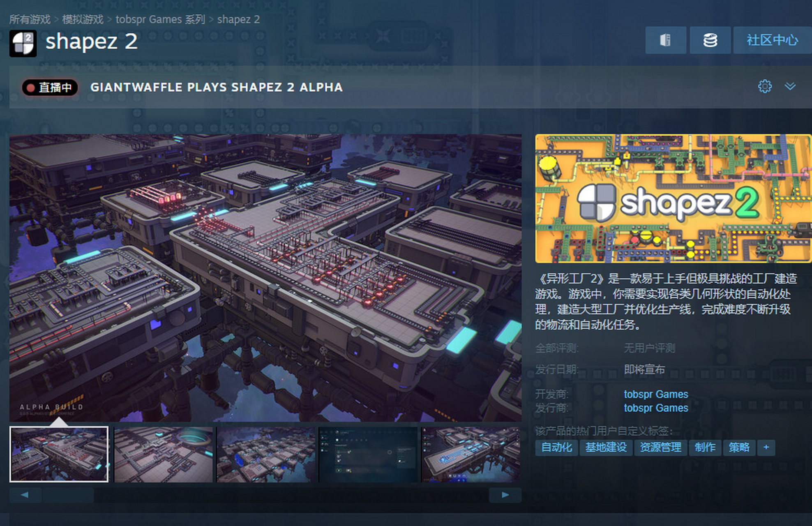Open the tobspr Games 系列 breadcrumb
This screenshot has height=526, width=812.
coord(161,19)
